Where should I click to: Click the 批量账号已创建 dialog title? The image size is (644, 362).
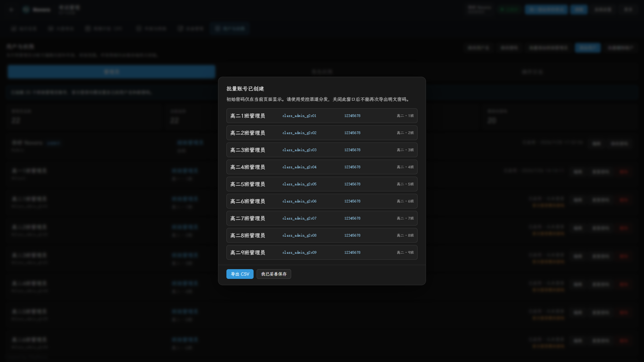245,88
